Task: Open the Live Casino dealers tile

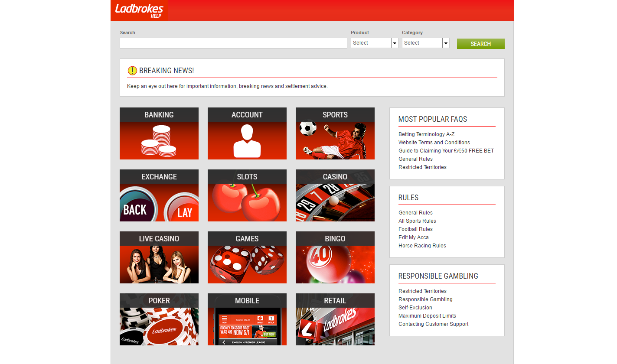Action: [x=159, y=257]
